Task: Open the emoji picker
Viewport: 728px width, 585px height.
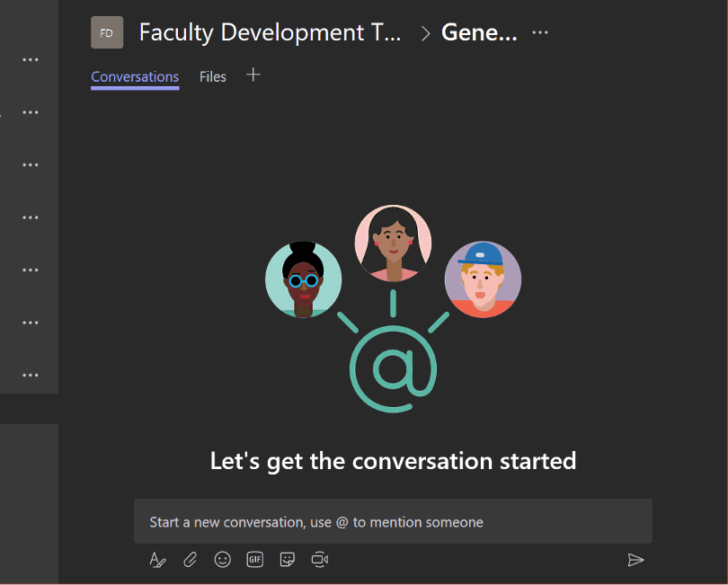Action: [222, 560]
